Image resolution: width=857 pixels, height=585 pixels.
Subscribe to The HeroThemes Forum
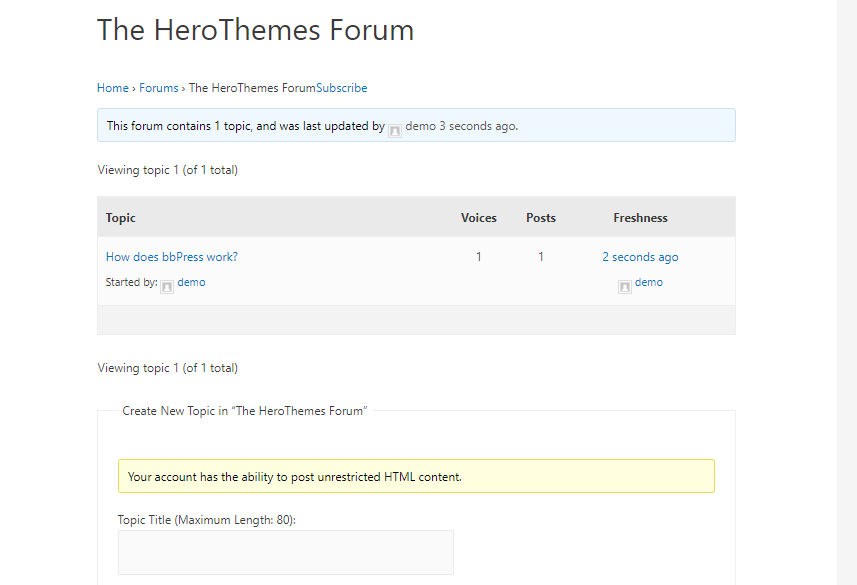tap(342, 88)
